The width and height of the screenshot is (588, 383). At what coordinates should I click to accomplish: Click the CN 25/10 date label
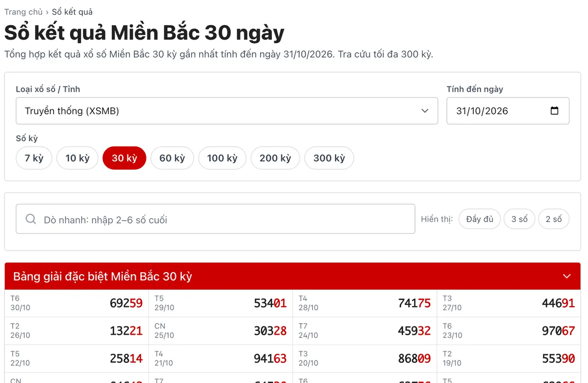(164, 331)
